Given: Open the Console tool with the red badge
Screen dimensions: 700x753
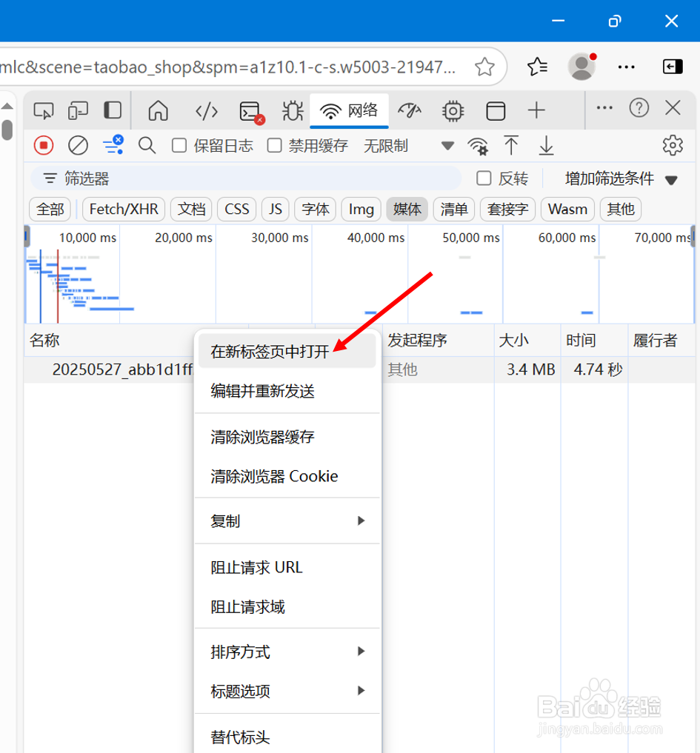Looking at the screenshot, I should (x=250, y=110).
